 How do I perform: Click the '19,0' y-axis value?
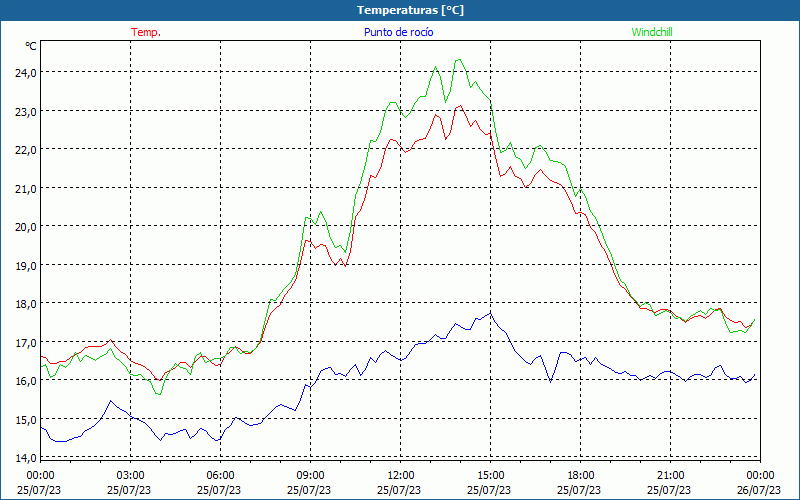coord(26,266)
